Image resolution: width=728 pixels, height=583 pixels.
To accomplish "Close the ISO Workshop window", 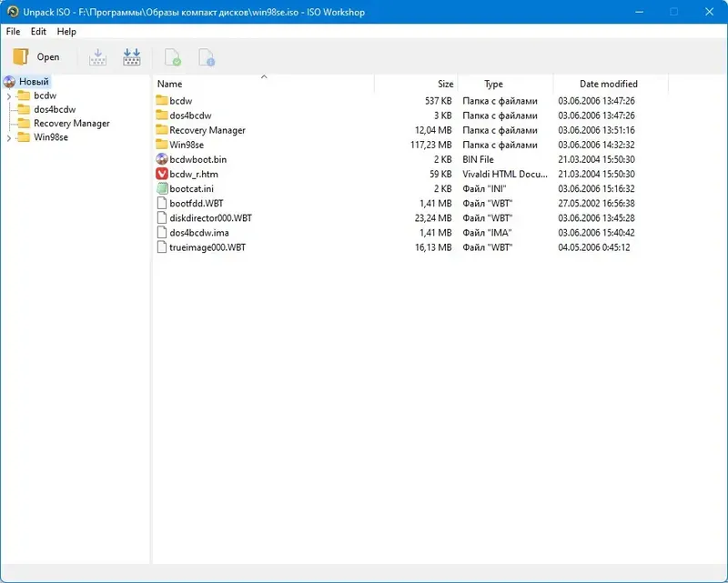I will pos(709,12).
